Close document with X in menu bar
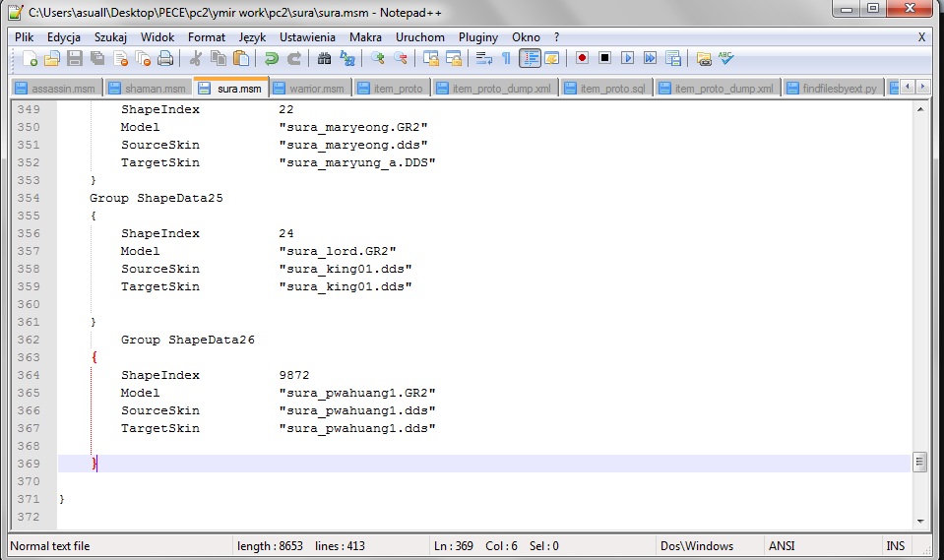The height and width of the screenshot is (560, 944). (921, 37)
